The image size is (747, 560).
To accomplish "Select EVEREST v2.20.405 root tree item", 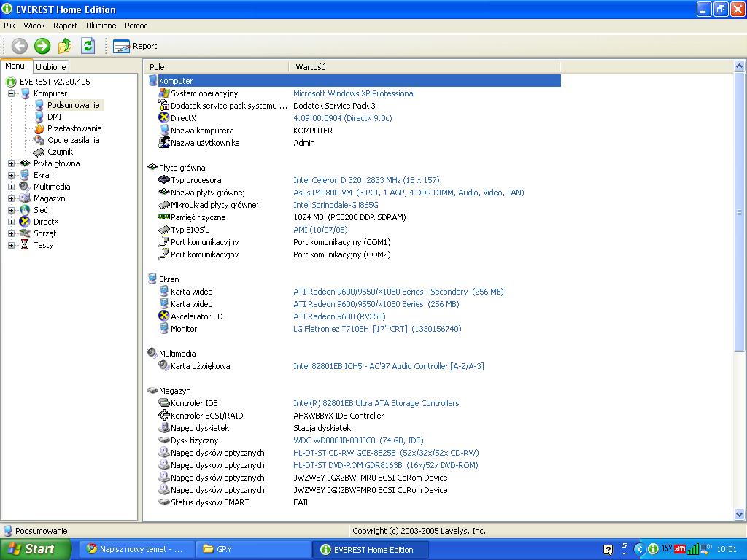I will coord(54,82).
